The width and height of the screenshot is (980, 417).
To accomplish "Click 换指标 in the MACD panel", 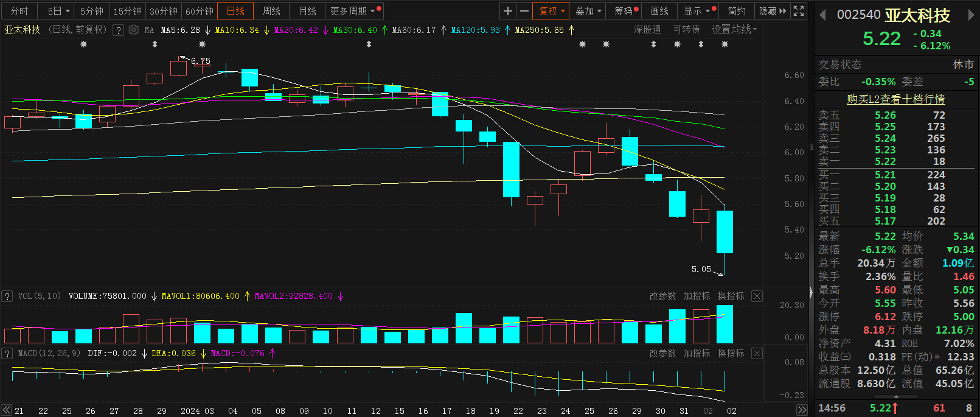I will pos(731,353).
